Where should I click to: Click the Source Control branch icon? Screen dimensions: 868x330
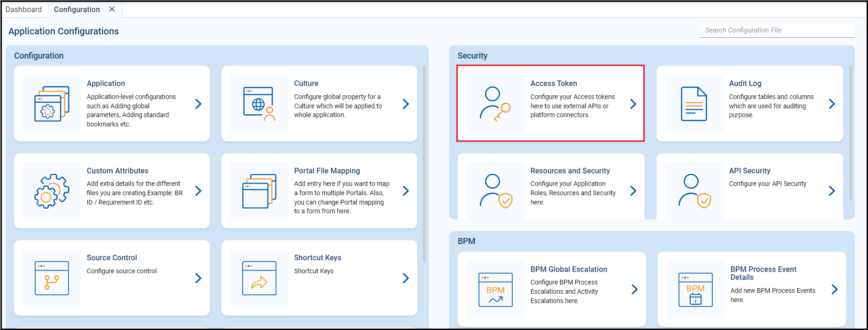coord(52,278)
